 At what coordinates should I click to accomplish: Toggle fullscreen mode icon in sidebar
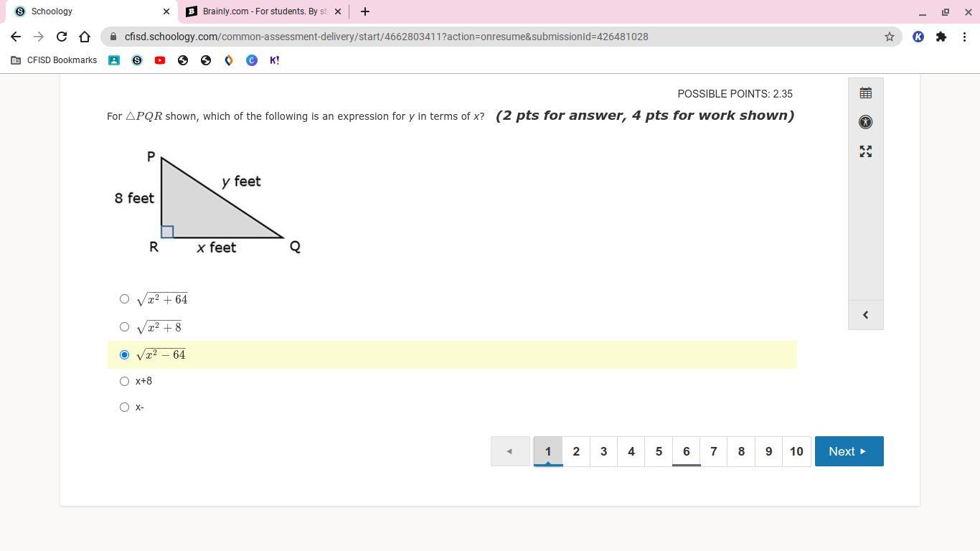pyautogui.click(x=865, y=151)
